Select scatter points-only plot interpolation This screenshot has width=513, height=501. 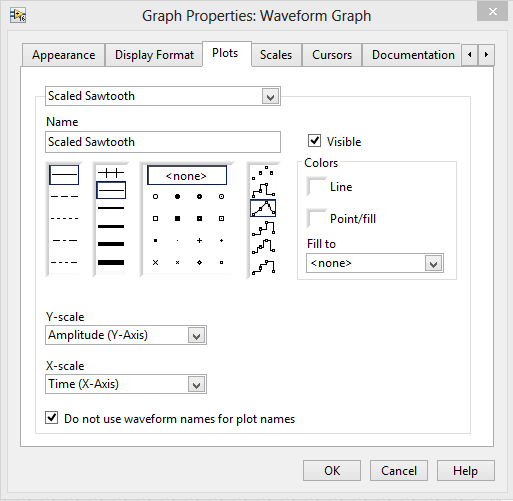click(x=263, y=172)
